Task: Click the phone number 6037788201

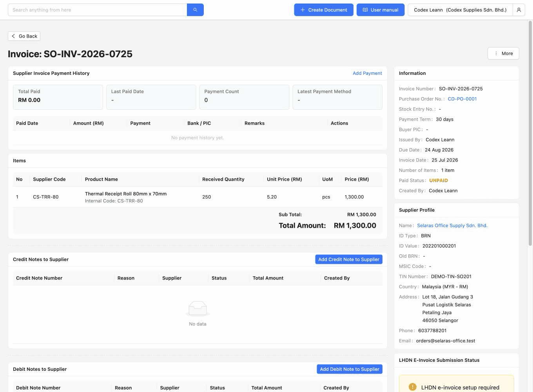Action: (432, 330)
